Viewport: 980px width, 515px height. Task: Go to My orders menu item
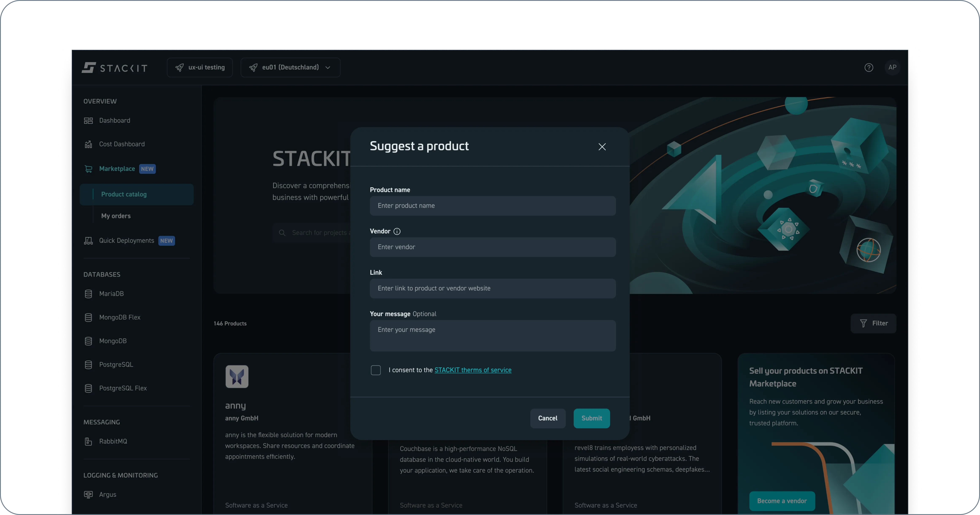tap(116, 216)
